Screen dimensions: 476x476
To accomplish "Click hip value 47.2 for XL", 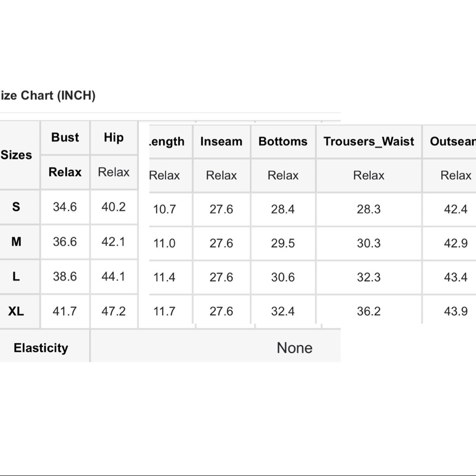I will pyautogui.click(x=114, y=311).
